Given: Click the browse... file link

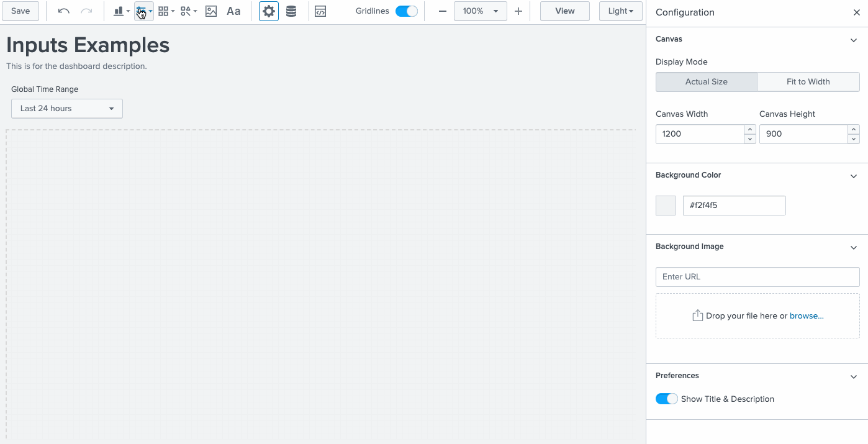Looking at the screenshot, I should click(807, 315).
